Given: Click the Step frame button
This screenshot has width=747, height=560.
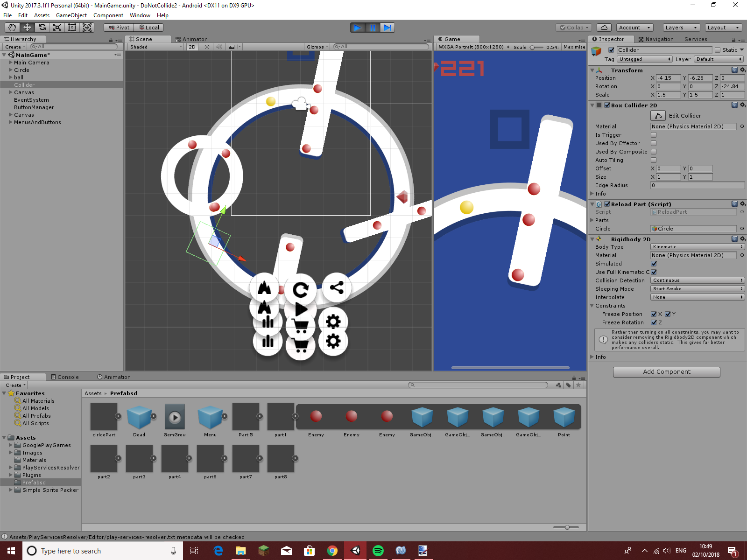Looking at the screenshot, I should coord(388,28).
